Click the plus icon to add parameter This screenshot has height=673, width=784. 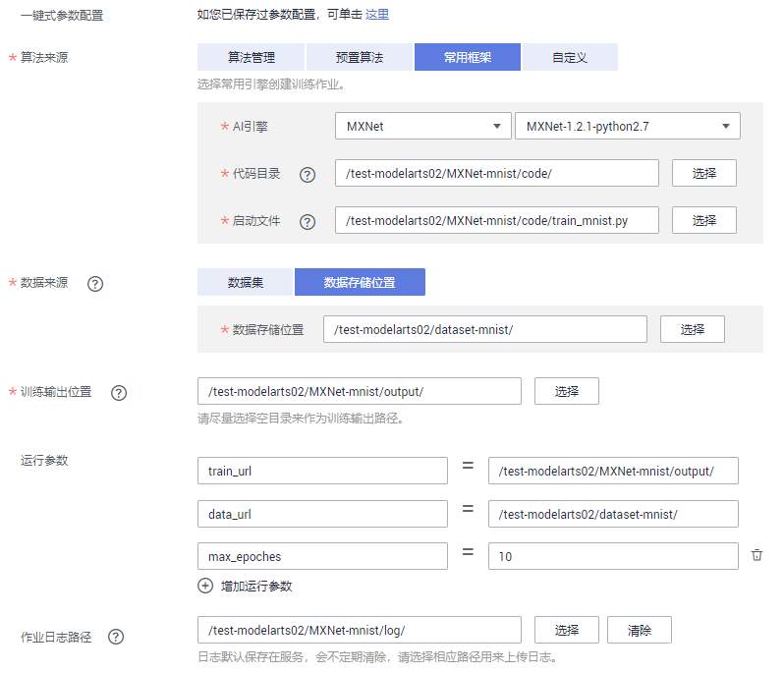coord(205,586)
